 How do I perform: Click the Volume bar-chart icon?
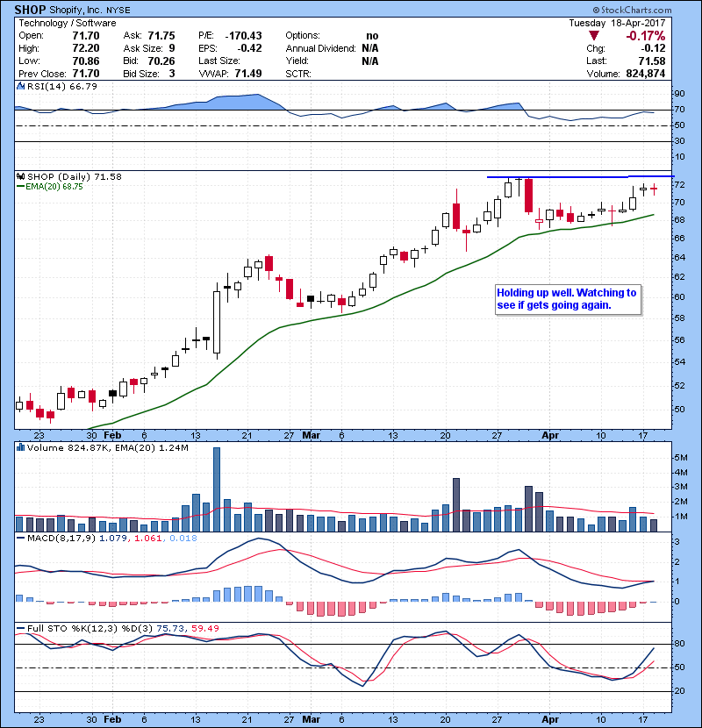coord(20,447)
